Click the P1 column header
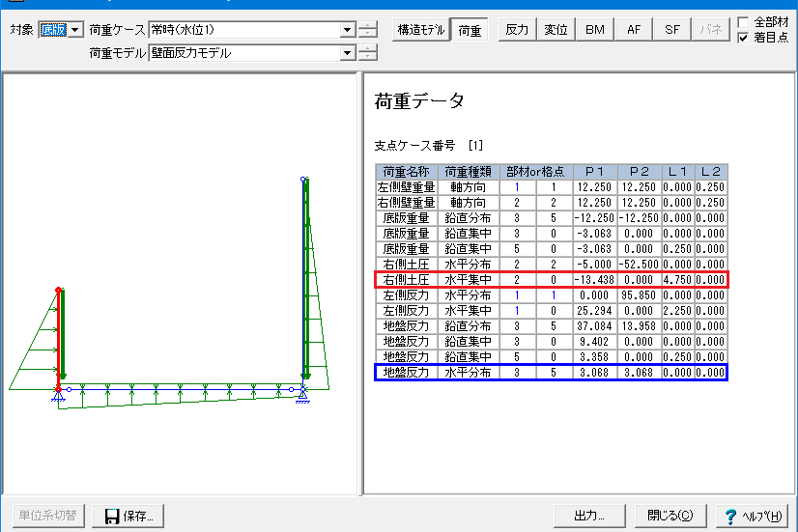 point(594,172)
